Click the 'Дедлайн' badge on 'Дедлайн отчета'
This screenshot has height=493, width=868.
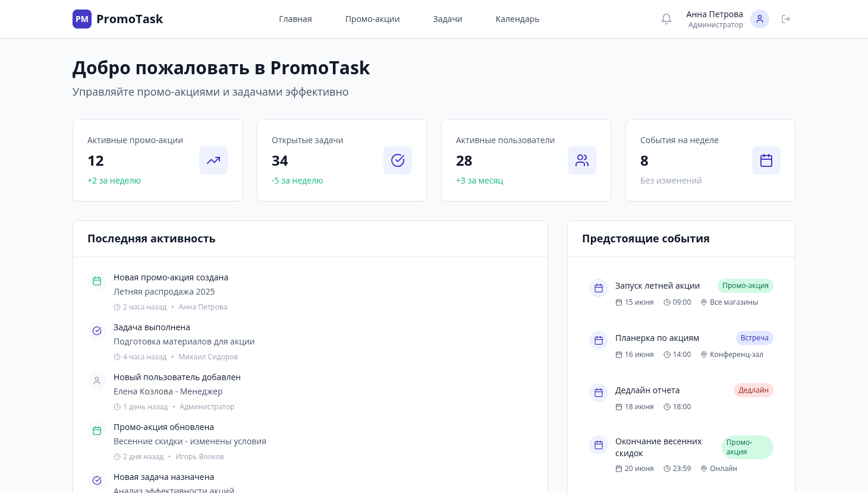pyautogui.click(x=753, y=390)
